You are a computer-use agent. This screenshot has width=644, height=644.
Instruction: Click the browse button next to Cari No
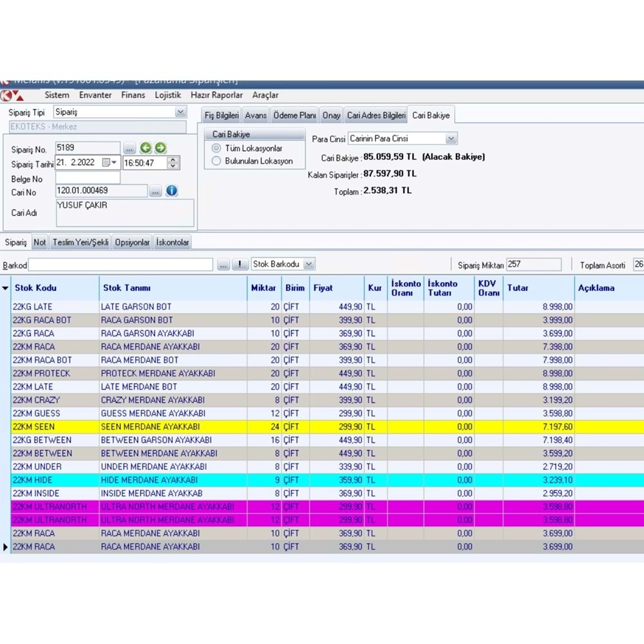pos(155,191)
